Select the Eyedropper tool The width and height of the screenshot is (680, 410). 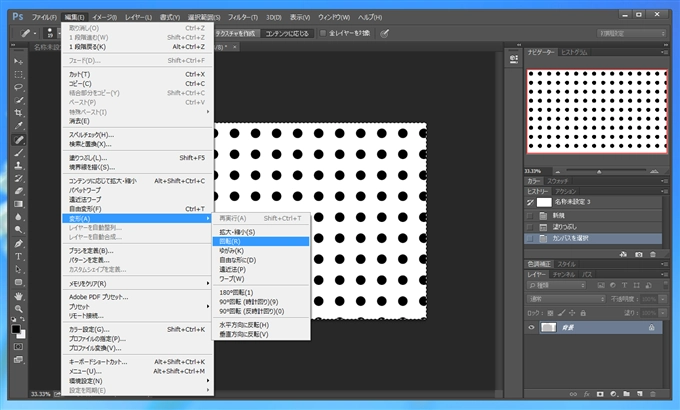click(18, 126)
